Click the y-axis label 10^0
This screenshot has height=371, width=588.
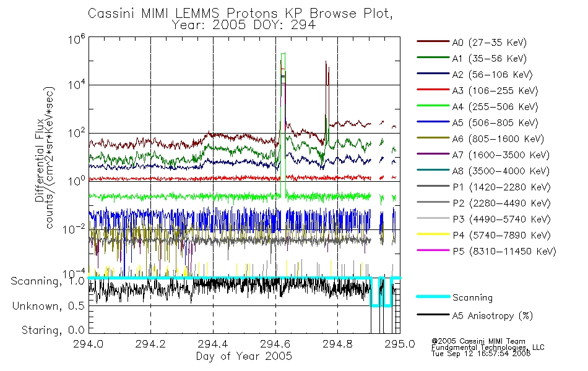[x=77, y=181]
